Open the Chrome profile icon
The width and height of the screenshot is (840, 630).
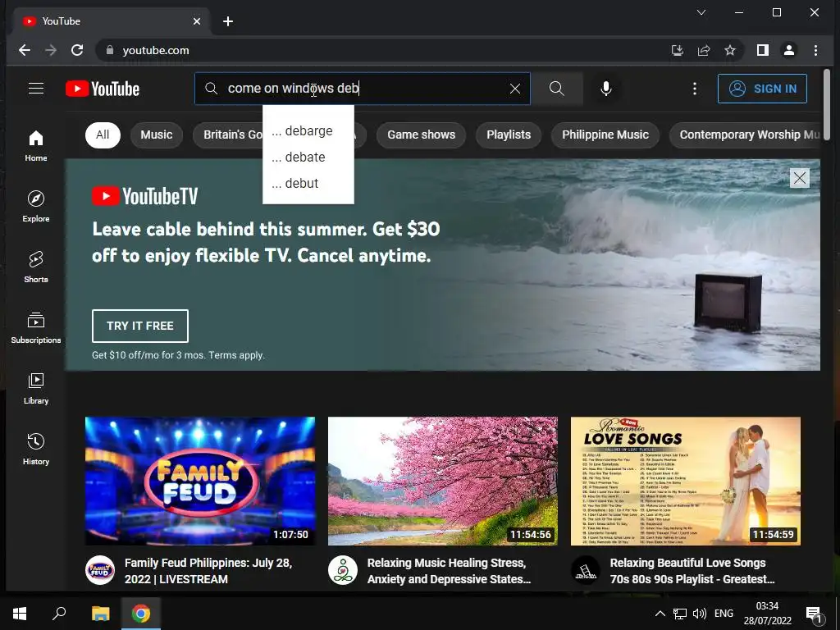click(x=789, y=50)
